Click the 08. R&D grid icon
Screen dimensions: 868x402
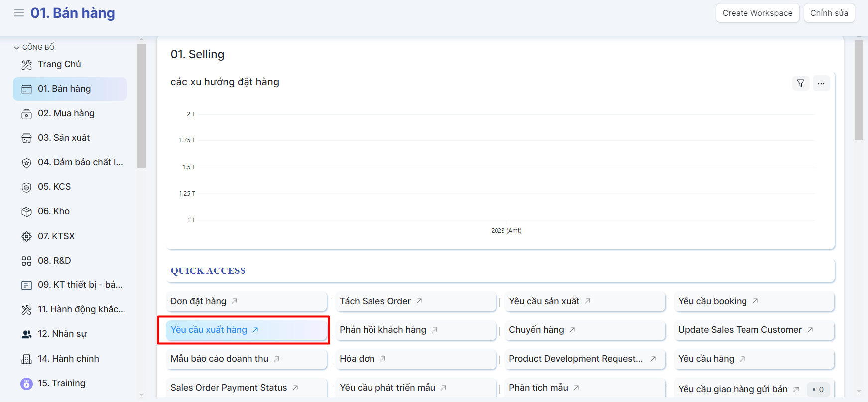tap(27, 261)
